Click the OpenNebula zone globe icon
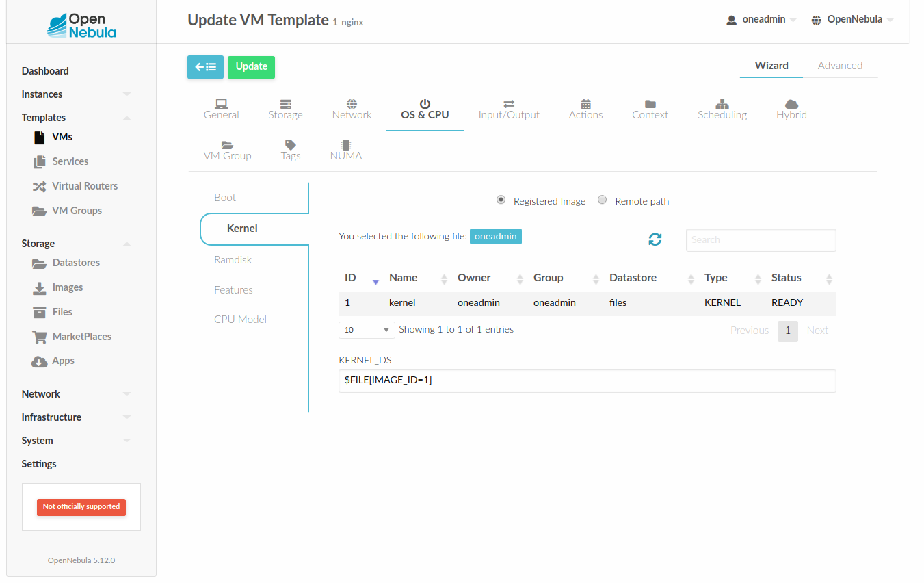924x583 pixels. 817,20
